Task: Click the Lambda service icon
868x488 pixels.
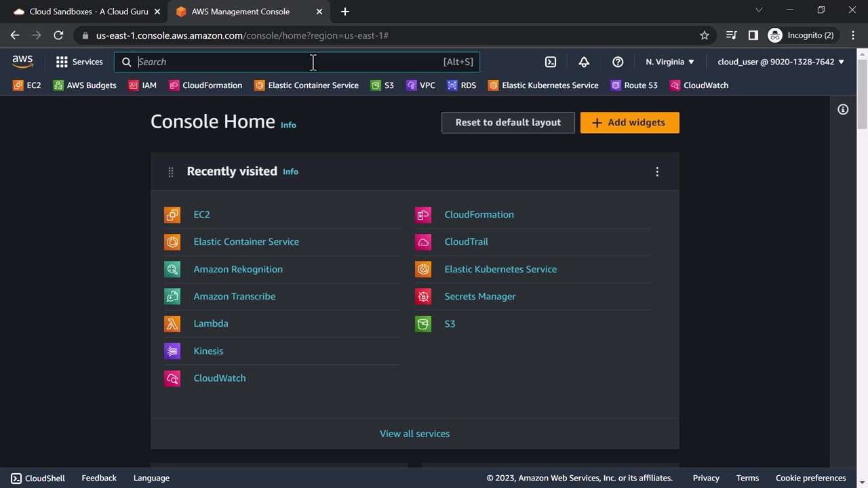Action: pos(172,324)
